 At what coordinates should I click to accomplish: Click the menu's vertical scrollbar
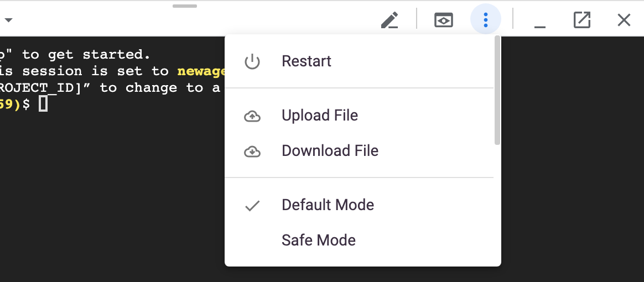[x=497, y=91]
